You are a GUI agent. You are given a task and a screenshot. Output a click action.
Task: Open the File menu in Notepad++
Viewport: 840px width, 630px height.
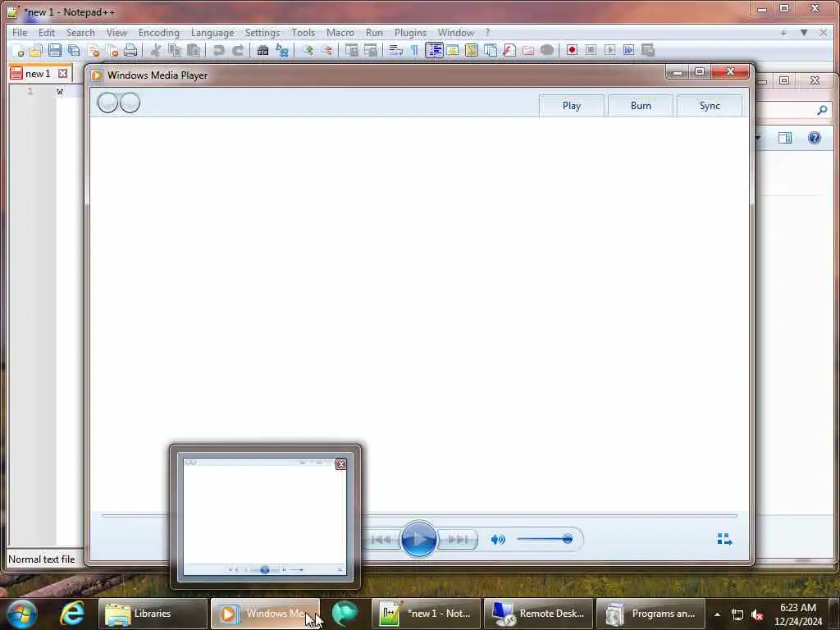pyautogui.click(x=20, y=33)
